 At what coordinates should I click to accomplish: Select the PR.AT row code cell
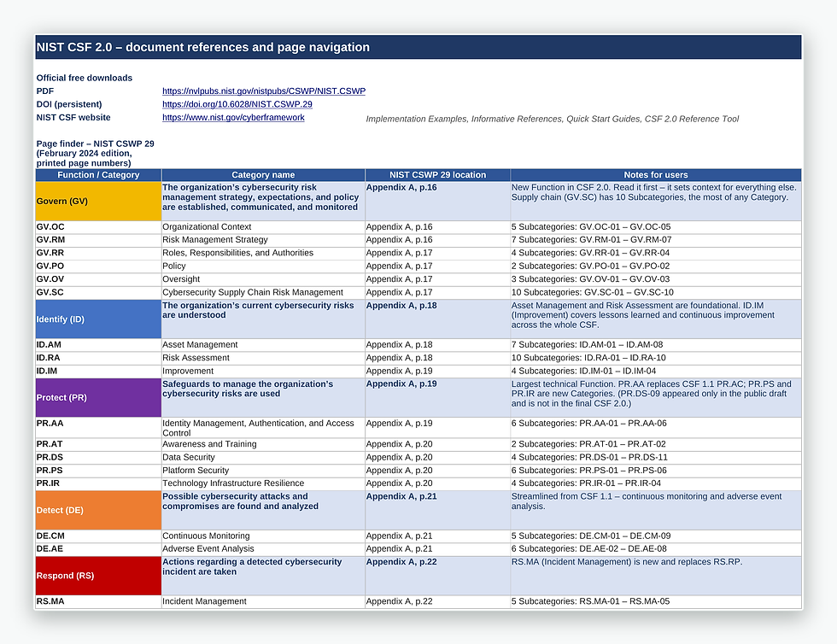click(x=98, y=444)
